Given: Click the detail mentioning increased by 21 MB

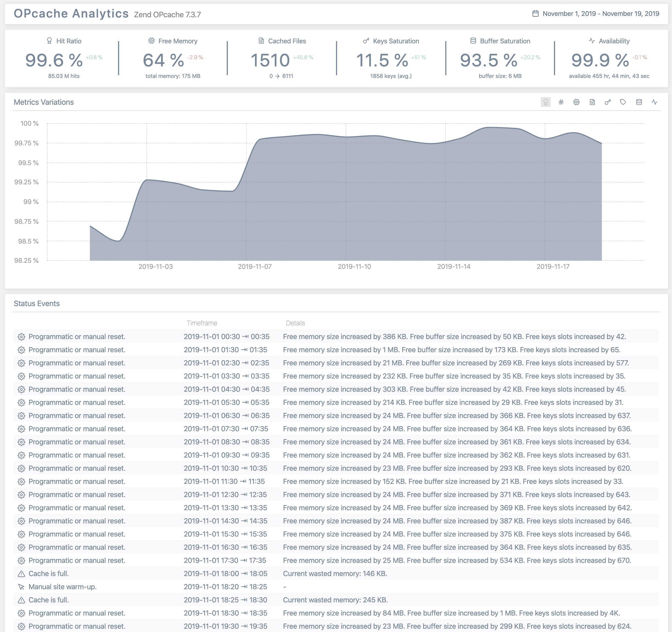Looking at the screenshot, I should coord(456,363).
